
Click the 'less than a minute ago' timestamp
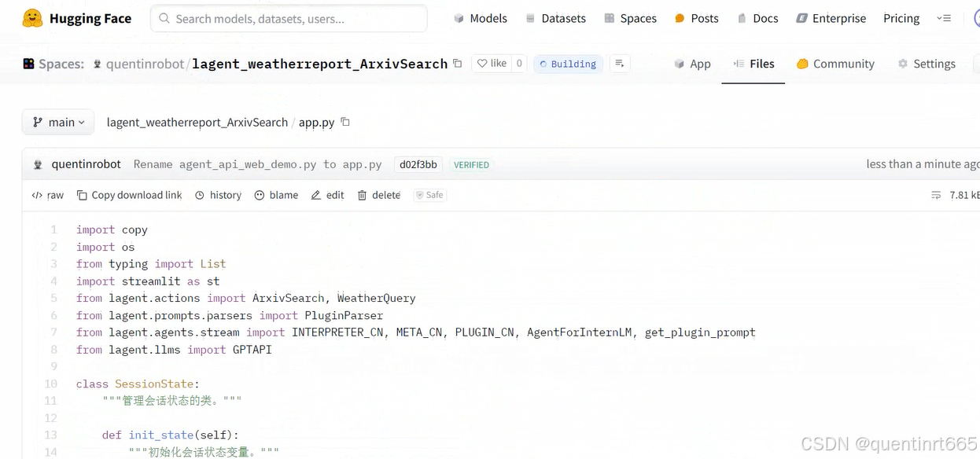pos(923,164)
